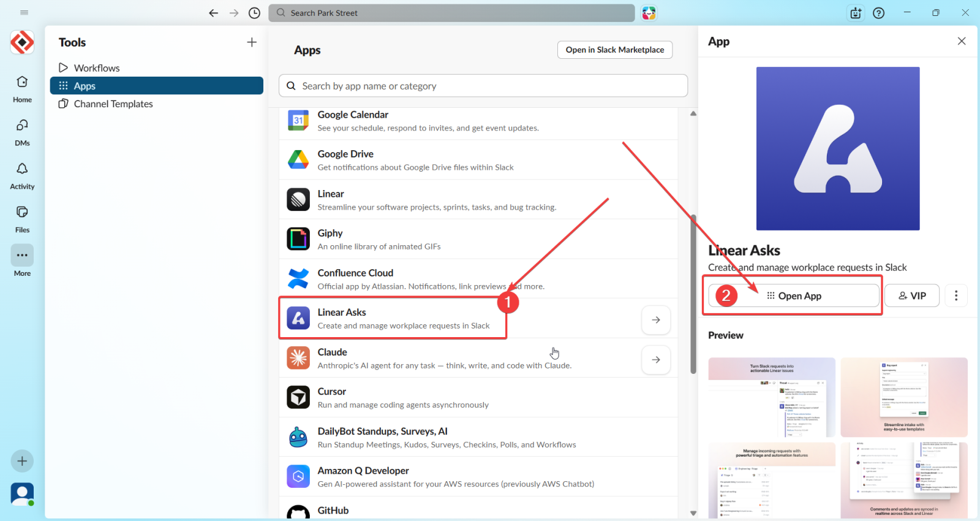Click the Claude app icon
Viewport: 980px width, 521px height.
pos(298,358)
